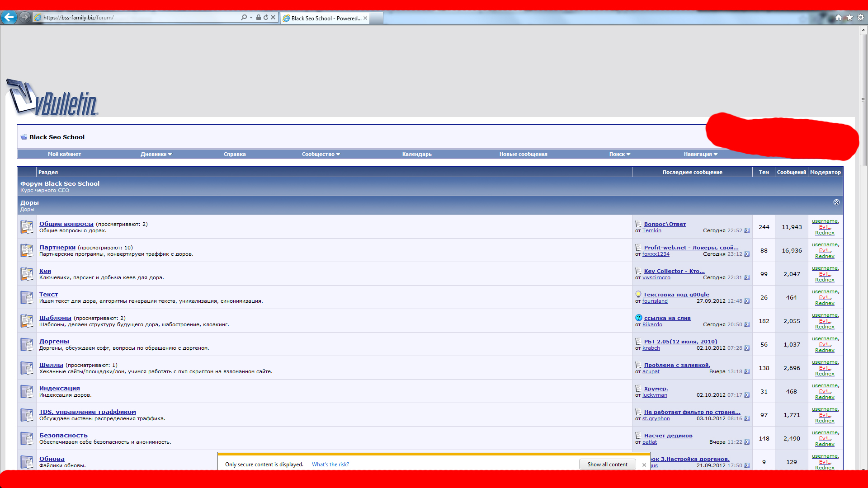Click the vertical scrollbar thumb

(863, 99)
